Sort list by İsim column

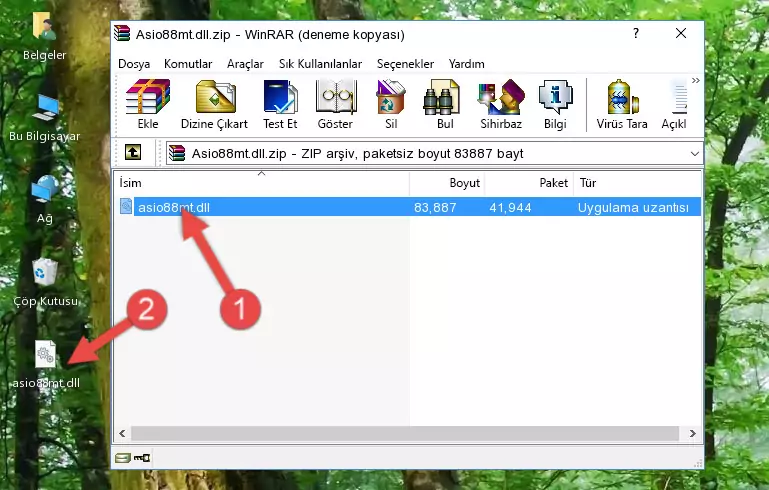[261, 183]
